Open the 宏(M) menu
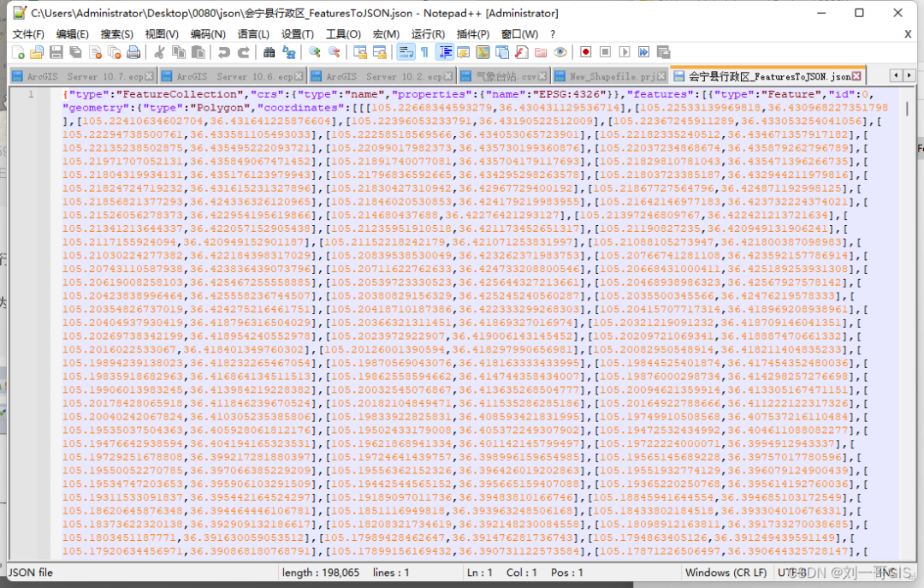This screenshot has width=924, height=588. (x=386, y=34)
